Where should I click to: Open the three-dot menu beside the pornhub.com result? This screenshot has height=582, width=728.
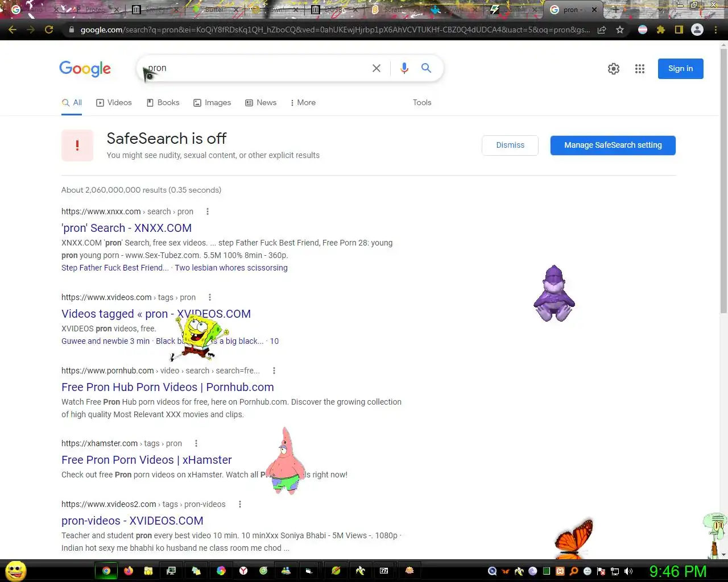pyautogui.click(x=274, y=371)
